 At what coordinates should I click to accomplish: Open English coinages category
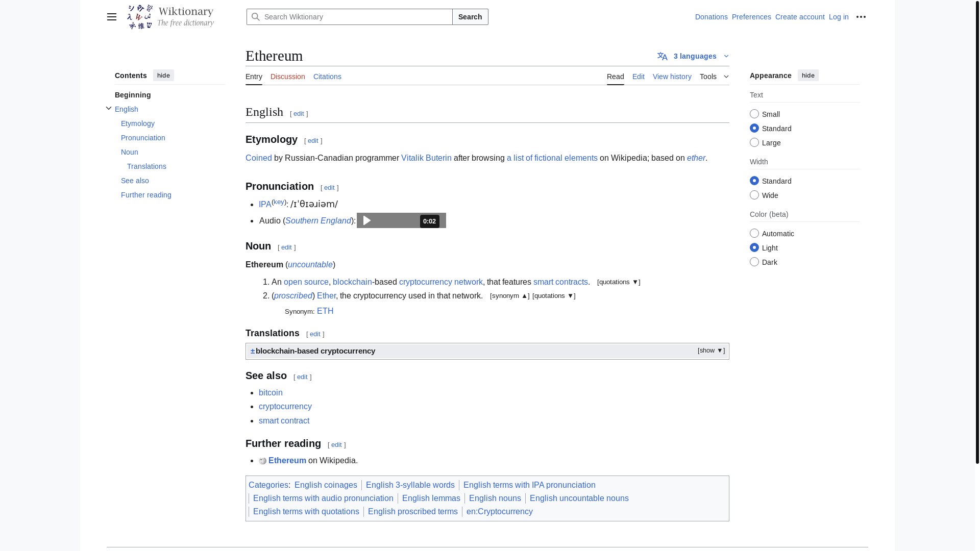326,485
